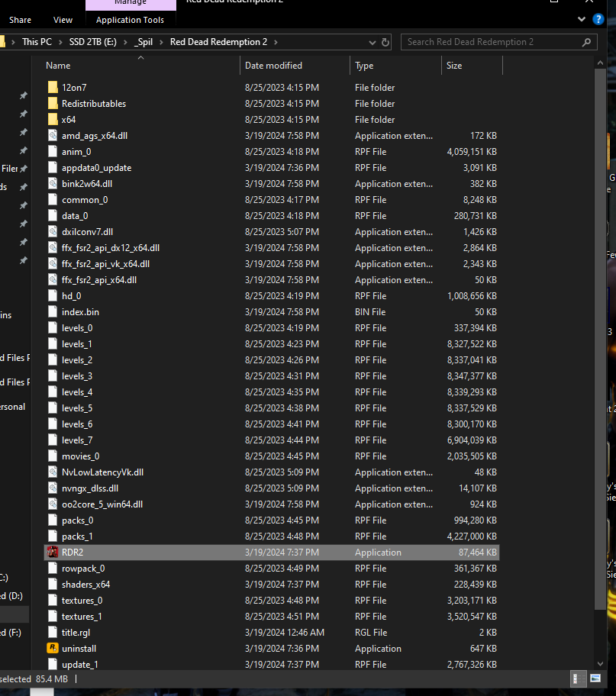Viewport: 616px width, 696px height.
Task: Open the View ribbon tab
Action: pos(63,20)
